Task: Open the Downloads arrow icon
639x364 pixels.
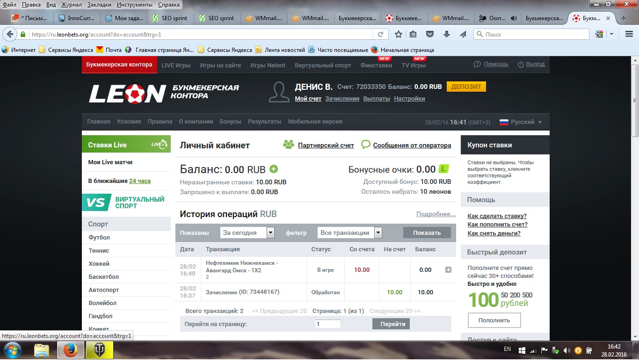Action: point(446,34)
